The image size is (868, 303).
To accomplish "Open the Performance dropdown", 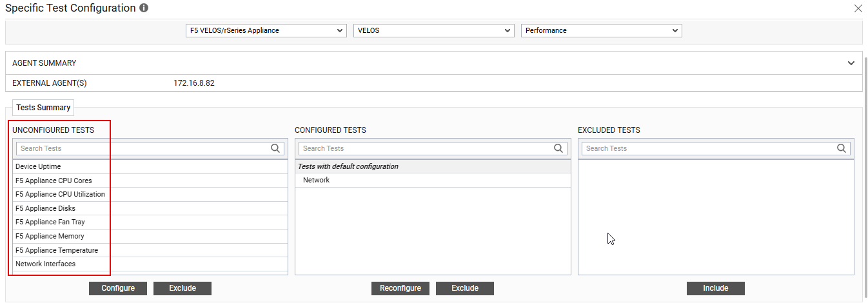I will [x=601, y=30].
